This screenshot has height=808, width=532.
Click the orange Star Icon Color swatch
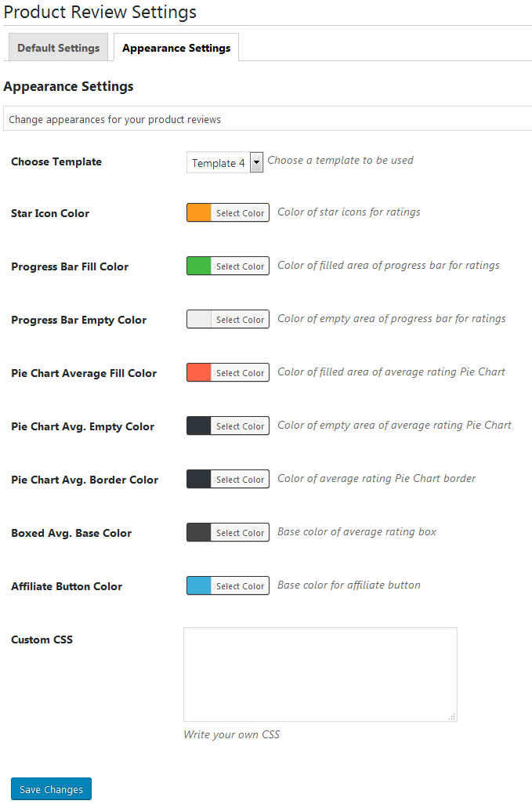coord(199,212)
